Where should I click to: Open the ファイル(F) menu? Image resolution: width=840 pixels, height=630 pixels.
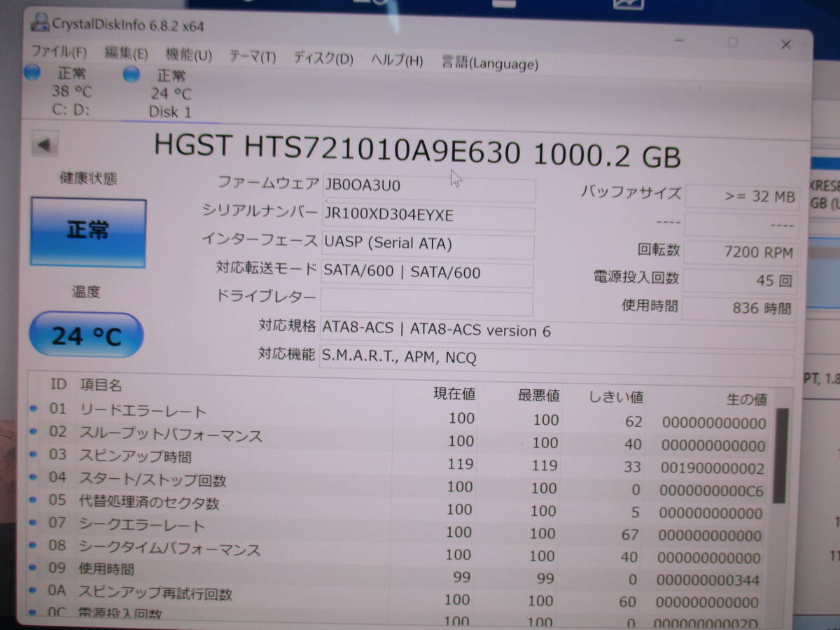pyautogui.click(x=59, y=52)
